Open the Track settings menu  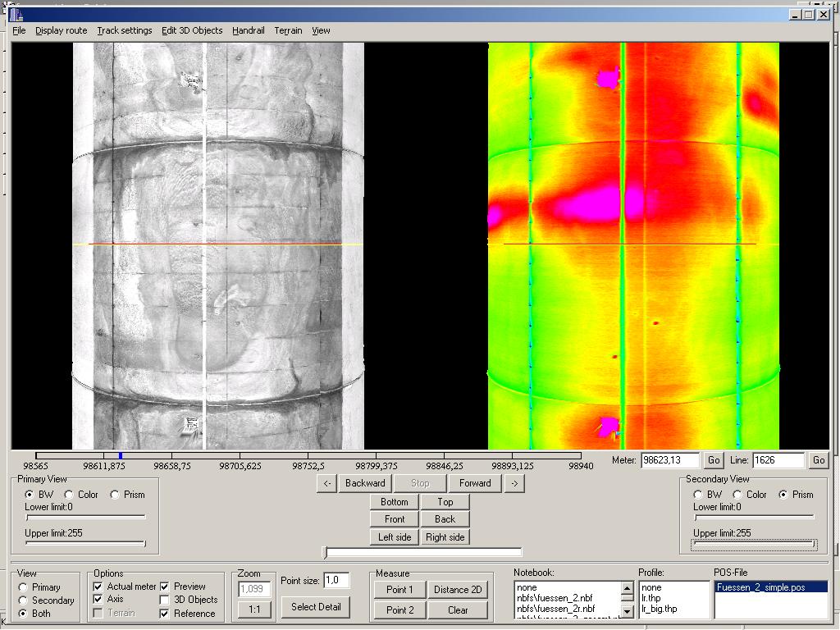point(124,30)
